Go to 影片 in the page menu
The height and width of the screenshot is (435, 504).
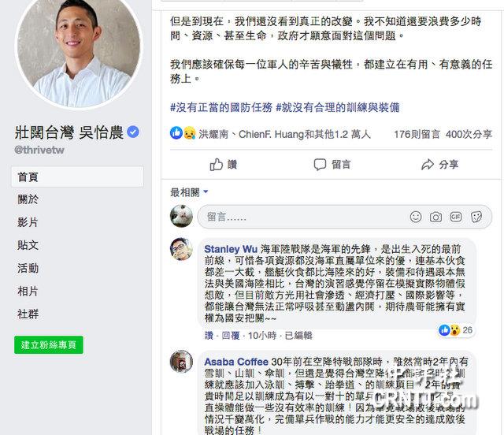pos(28,222)
